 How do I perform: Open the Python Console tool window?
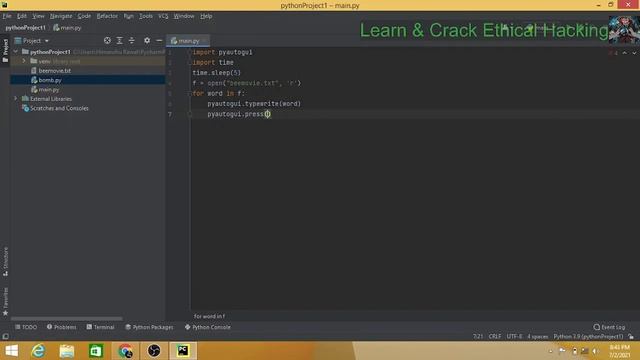(207, 327)
